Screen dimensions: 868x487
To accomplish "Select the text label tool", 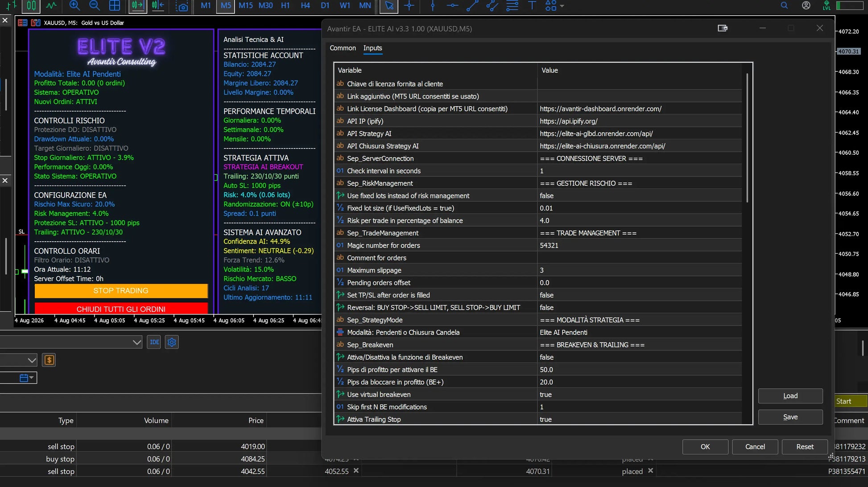I will click(x=532, y=6).
